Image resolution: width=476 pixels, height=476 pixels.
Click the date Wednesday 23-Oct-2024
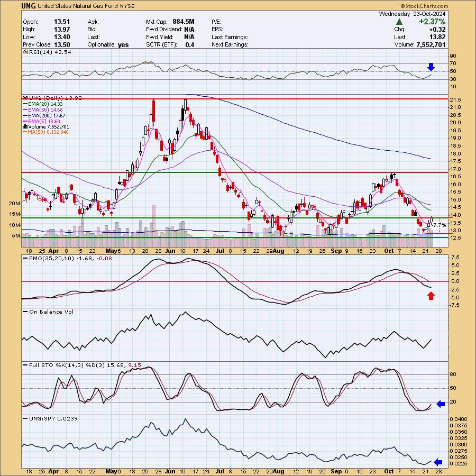pos(412,14)
